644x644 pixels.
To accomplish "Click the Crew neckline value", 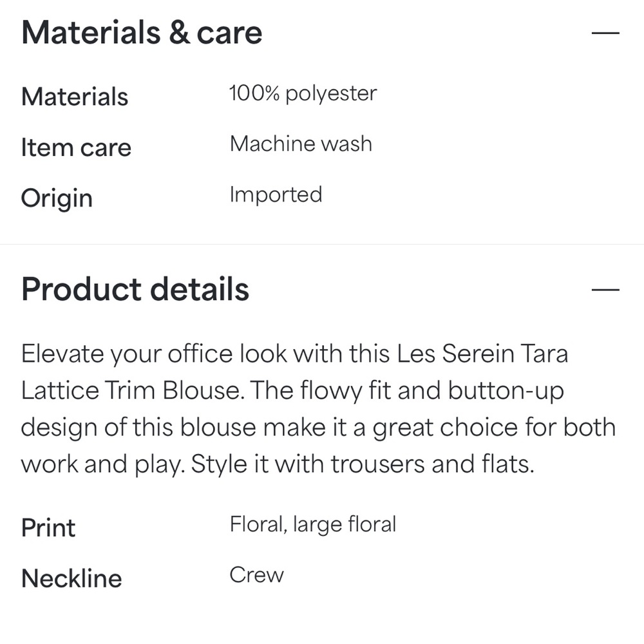I will point(256,574).
